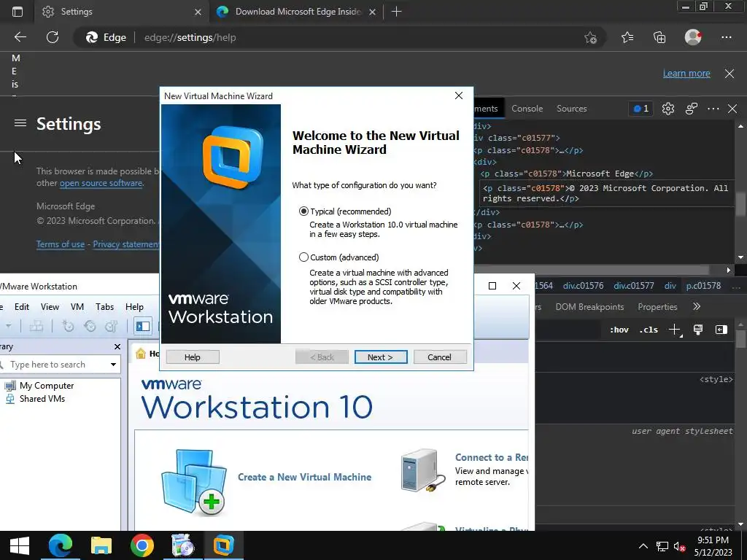The image size is (747, 560).
Task: Click the Edge refresh icon
Action: point(53,37)
